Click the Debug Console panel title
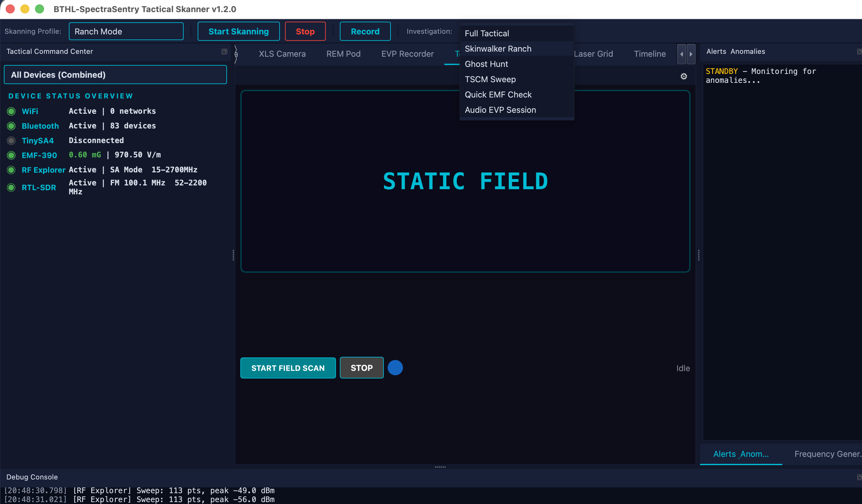Image resolution: width=862 pixels, height=504 pixels. click(32, 477)
